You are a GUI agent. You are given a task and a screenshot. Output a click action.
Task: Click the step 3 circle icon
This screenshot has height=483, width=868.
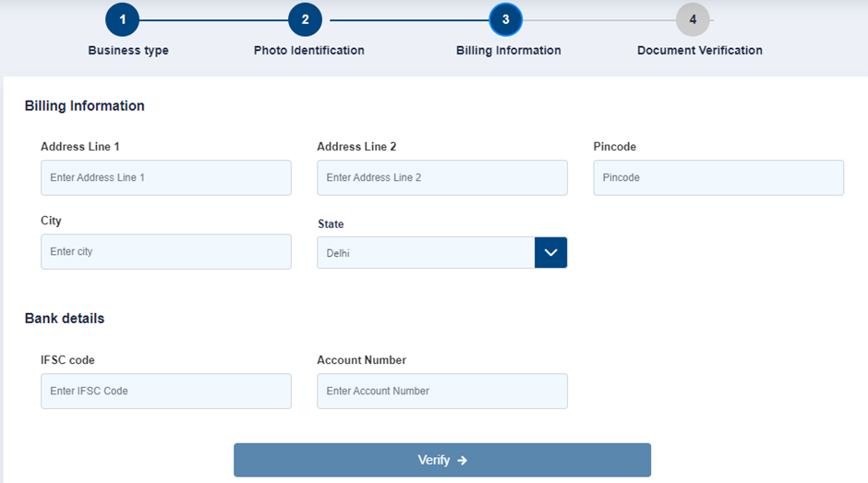tap(505, 19)
